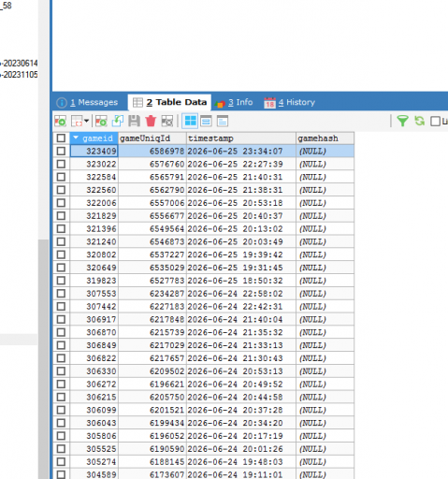Open the 1 Messages tab
The width and height of the screenshot is (448, 479).
pos(87,102)
